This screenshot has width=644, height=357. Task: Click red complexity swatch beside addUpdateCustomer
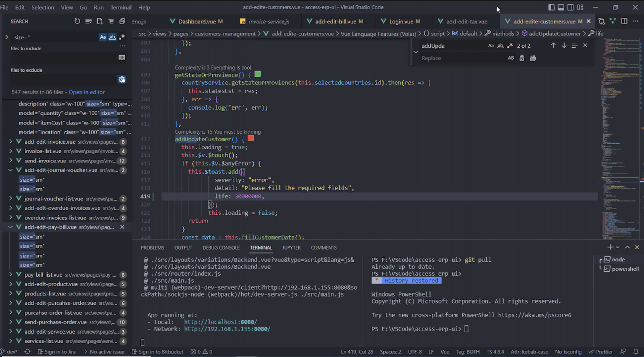pyautogui.click(x=251, y=138)
